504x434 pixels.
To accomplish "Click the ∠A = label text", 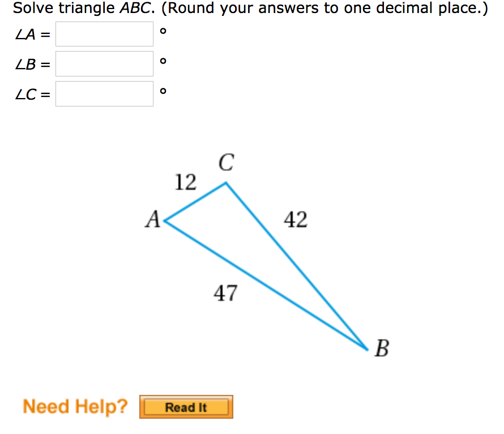I will 31,34.
